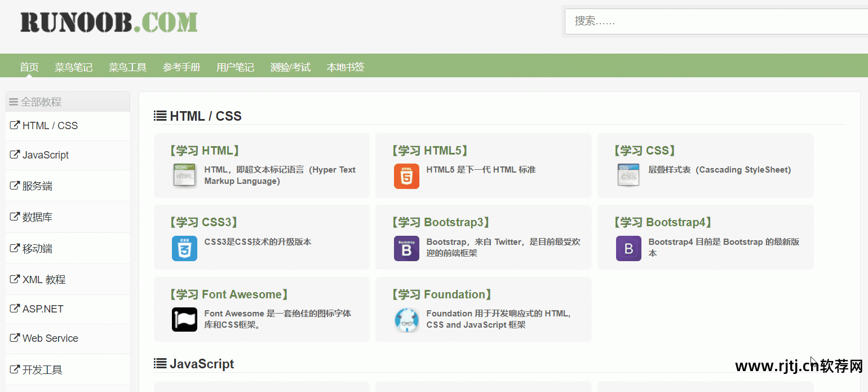Click the Font Awesome flag icon
Viewport: 868px width, 392px height.
(184, 320)
